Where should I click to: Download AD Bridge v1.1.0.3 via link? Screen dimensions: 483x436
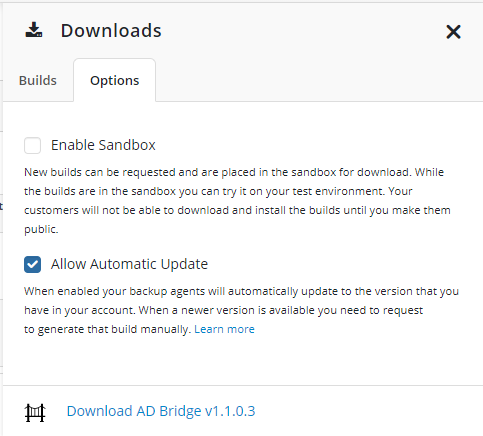(x=161, y=411)
